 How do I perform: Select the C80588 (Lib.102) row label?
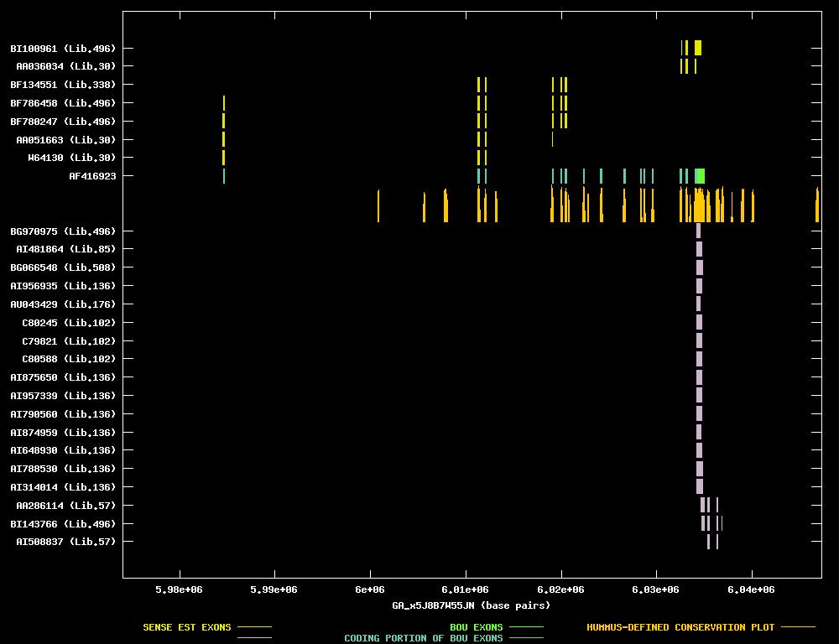[69, 359]
